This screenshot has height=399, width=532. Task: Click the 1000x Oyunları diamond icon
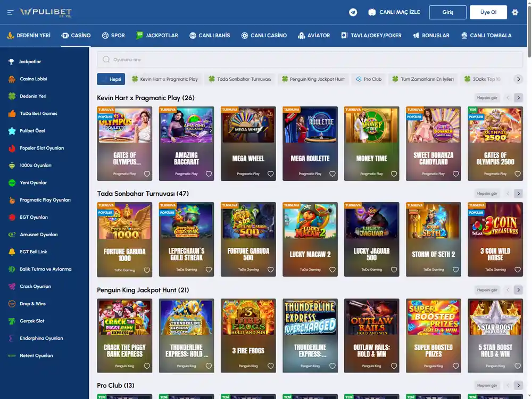(x=12, y=165)
